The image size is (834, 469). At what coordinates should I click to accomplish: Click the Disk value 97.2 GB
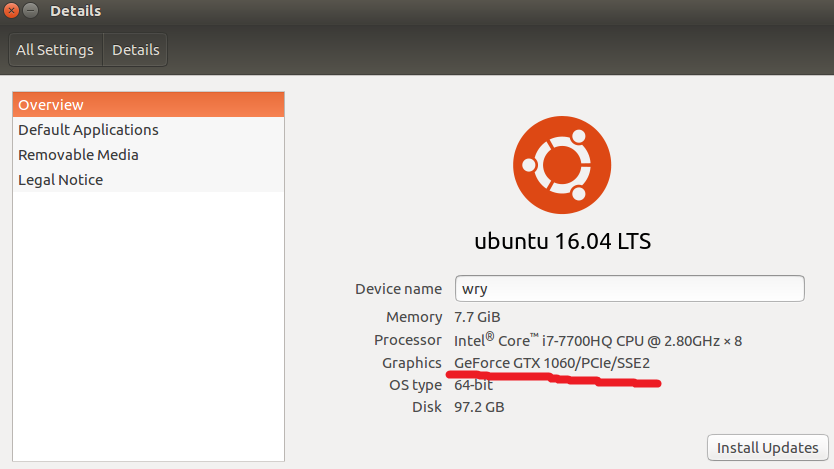[479, 407]
